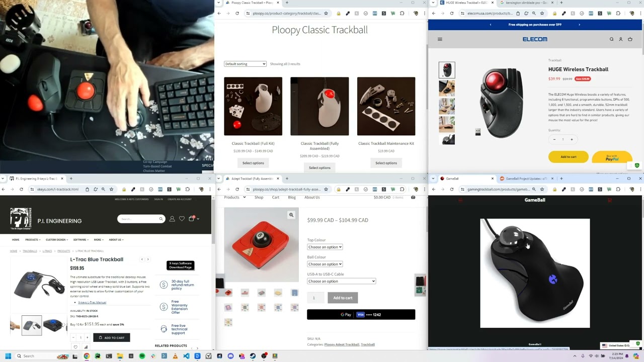Add the L-Trac Blue Trackball to cart
The height and width of the screenshot is (362, 644).
coord(111,337)
